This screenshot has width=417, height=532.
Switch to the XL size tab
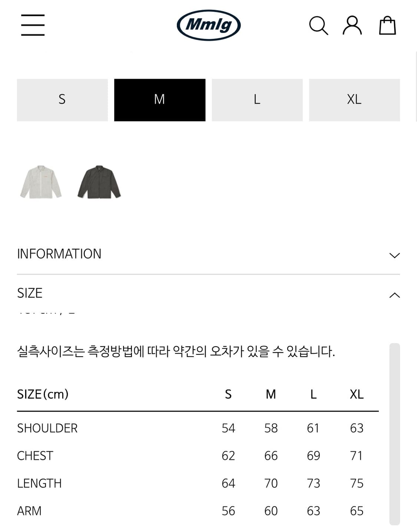[355, 99]
